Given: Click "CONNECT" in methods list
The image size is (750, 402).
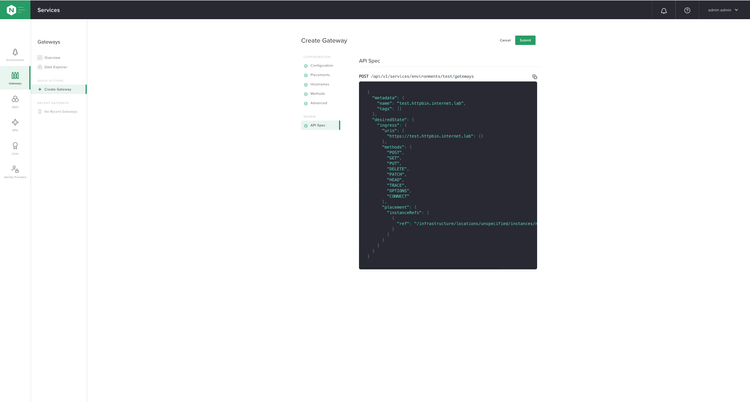Looking at the screenshot, I should [x=398, y=196].
